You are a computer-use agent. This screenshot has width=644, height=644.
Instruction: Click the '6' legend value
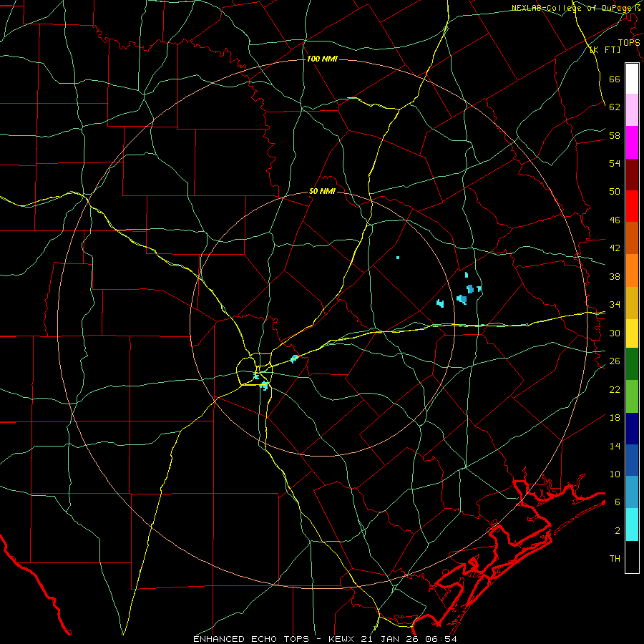tap(618, 502)
